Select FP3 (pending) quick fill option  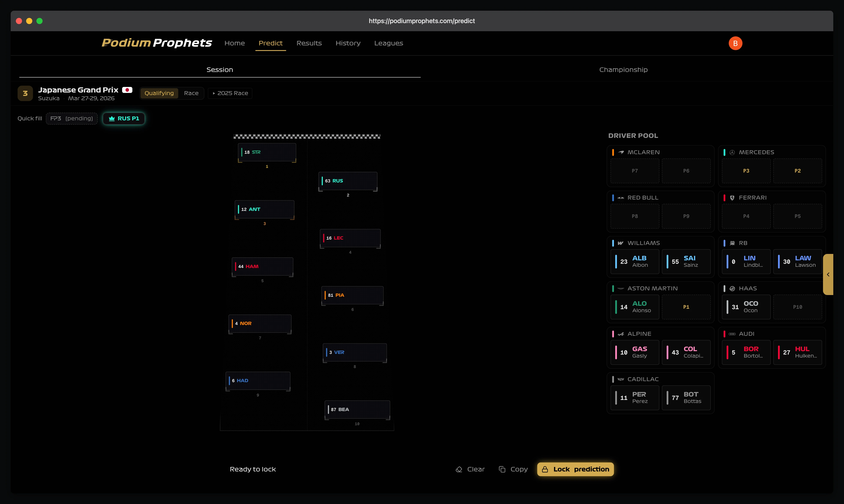(72, 118)
